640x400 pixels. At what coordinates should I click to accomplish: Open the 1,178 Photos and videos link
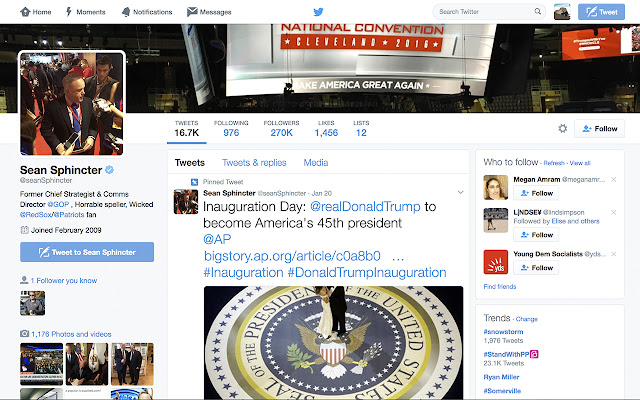(x=70, y=333)
